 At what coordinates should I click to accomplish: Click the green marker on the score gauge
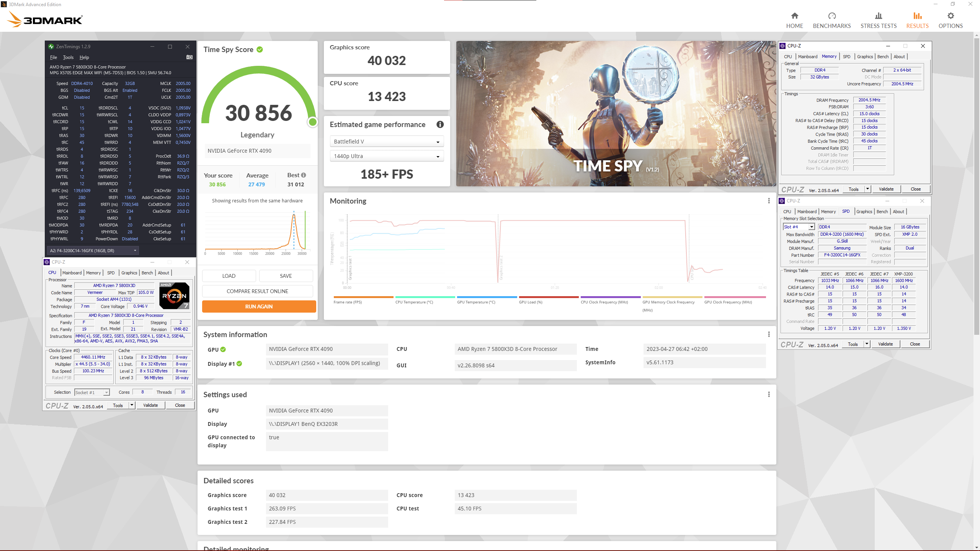pyautogui.click(x=313, y=122)
